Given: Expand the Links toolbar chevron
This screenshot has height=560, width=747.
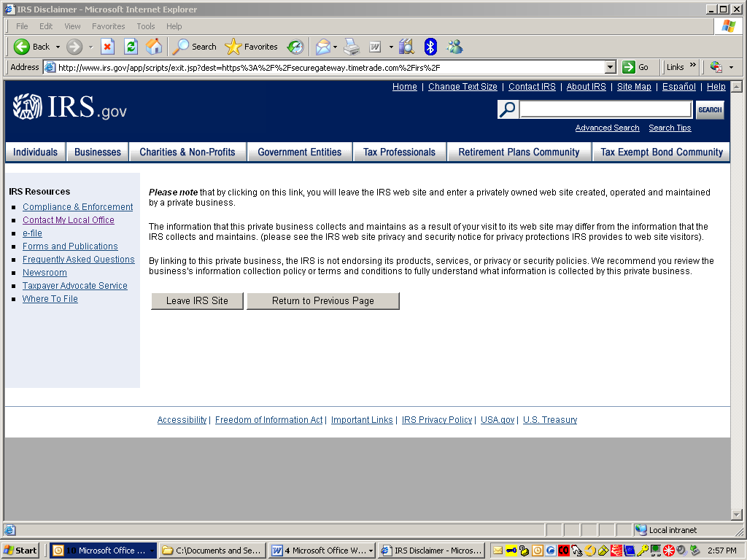Looking at the screenshot, I should coord(693,65).
